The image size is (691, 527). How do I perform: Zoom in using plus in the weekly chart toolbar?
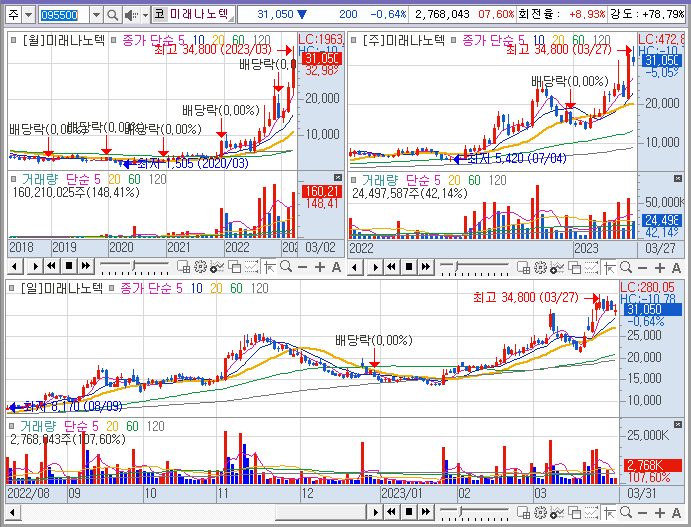(x=660, y=267)
